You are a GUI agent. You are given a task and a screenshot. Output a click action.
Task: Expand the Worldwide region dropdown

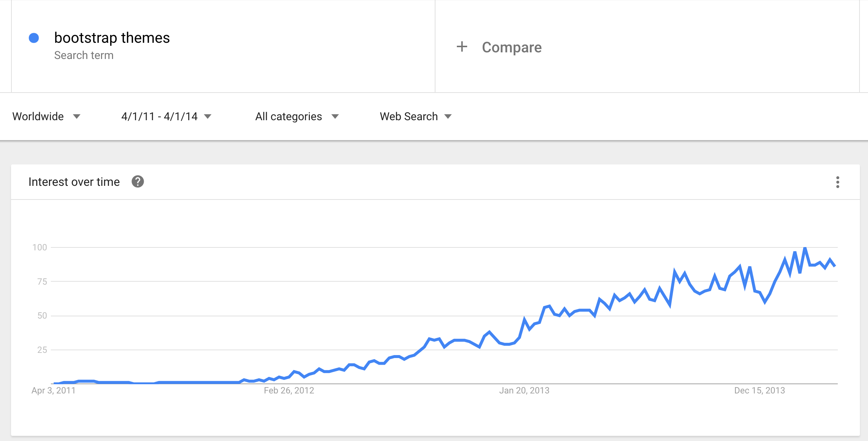tap(46, 117)
